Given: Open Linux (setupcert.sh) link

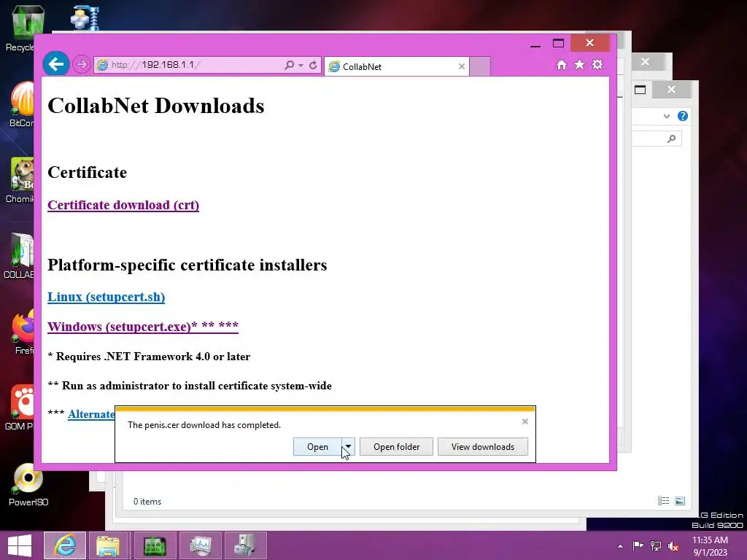Looking at the screenshot, I should pyautogui.click(x=107, y=297).
